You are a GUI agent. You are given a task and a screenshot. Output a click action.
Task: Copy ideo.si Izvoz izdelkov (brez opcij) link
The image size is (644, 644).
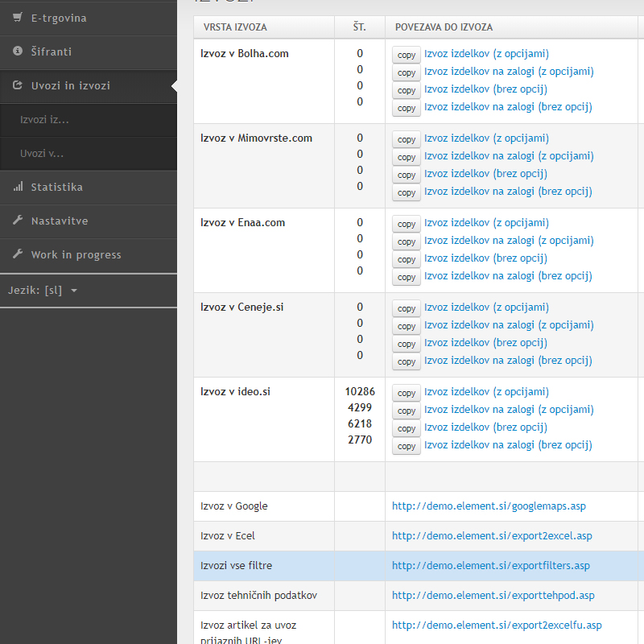pyautogui.click(x=407, y=428)
